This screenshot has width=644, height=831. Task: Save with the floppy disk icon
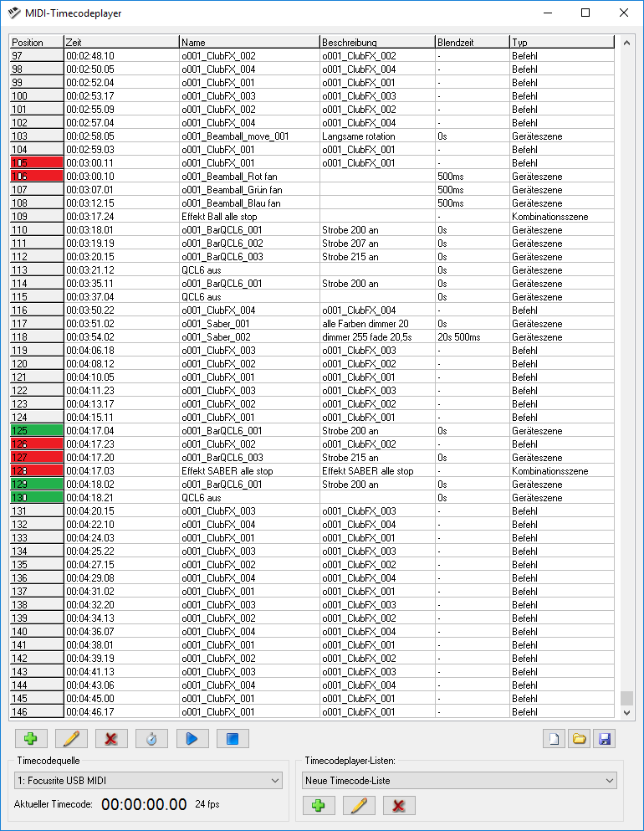click(602, 739)
